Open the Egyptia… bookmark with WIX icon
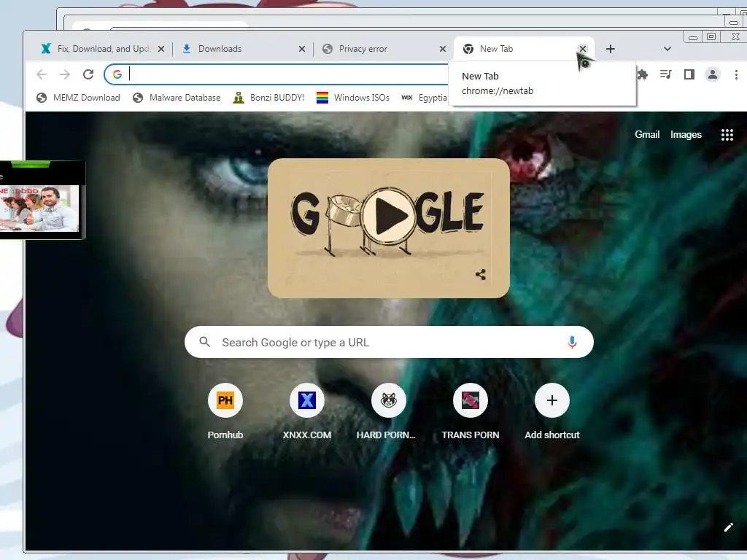Screen dimensions: 747x560 point(424,98)
